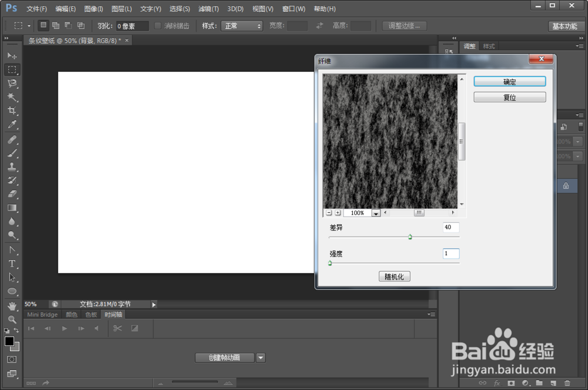Choose Subtract from Selection mode
Screen dimensions: 588x390
[68, 25]
